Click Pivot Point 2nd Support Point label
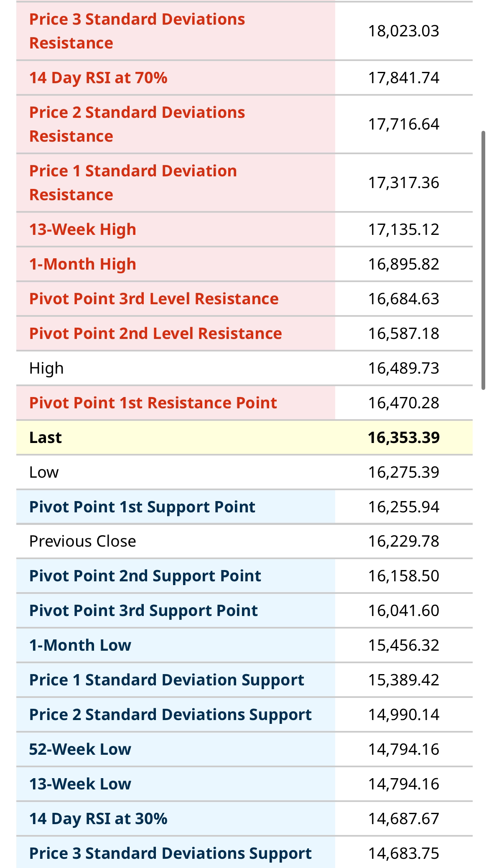The image size is (489, 868). point(145,576)
